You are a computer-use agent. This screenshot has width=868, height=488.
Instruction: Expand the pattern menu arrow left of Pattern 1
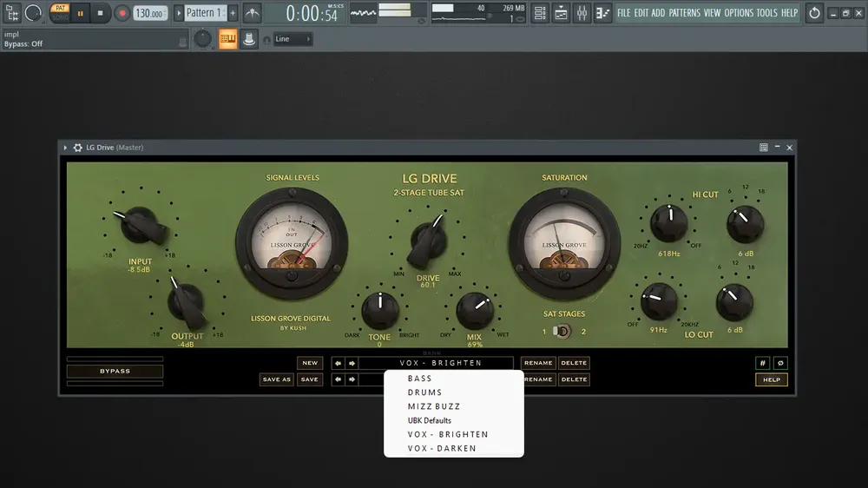178,13
